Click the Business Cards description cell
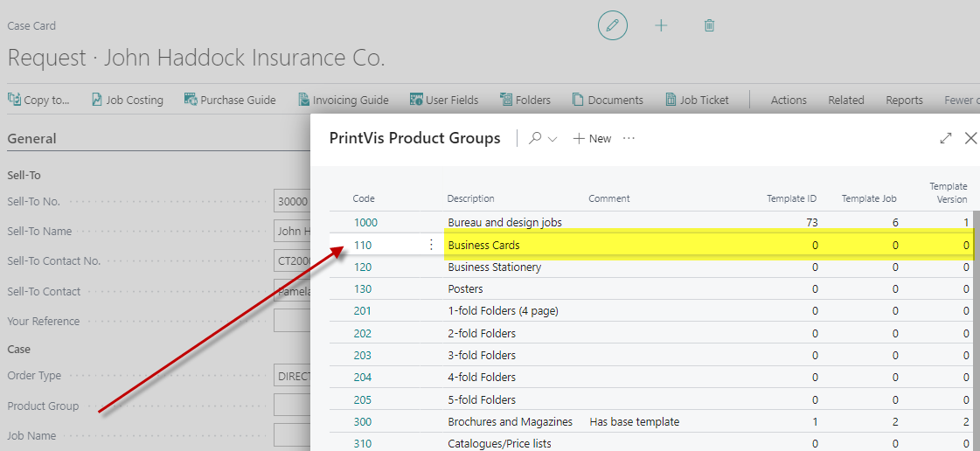Screen dimensions: 980x451 483,246
